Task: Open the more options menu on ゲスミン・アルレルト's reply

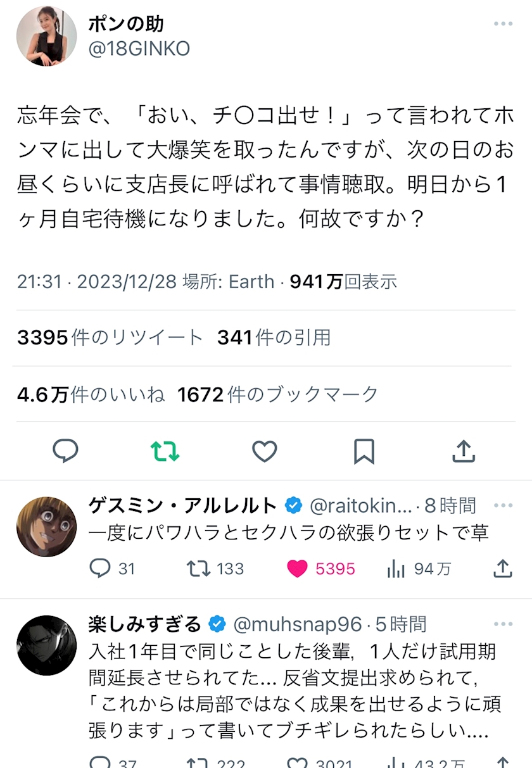Action: [x=503, y=505]
